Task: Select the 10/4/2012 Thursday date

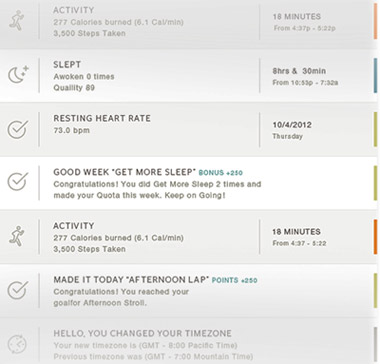Action: [x=292, y=130]
